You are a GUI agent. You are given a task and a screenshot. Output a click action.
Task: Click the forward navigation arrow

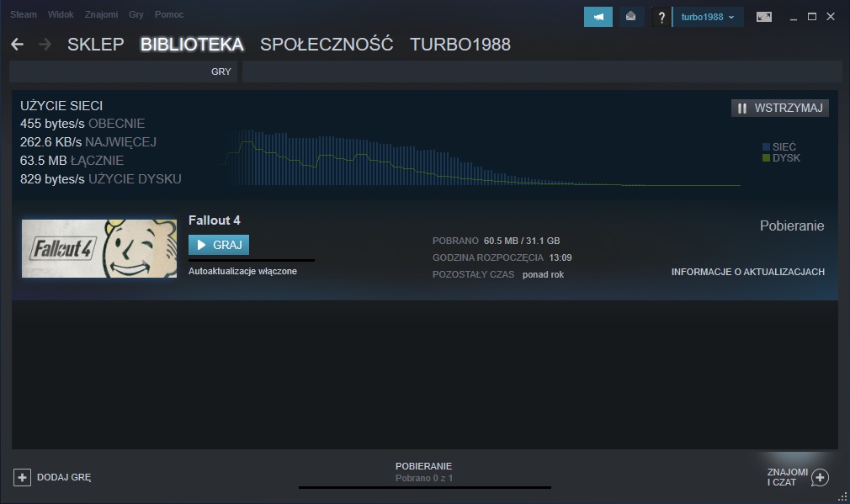pyautogui.click(x=45, y=45)
